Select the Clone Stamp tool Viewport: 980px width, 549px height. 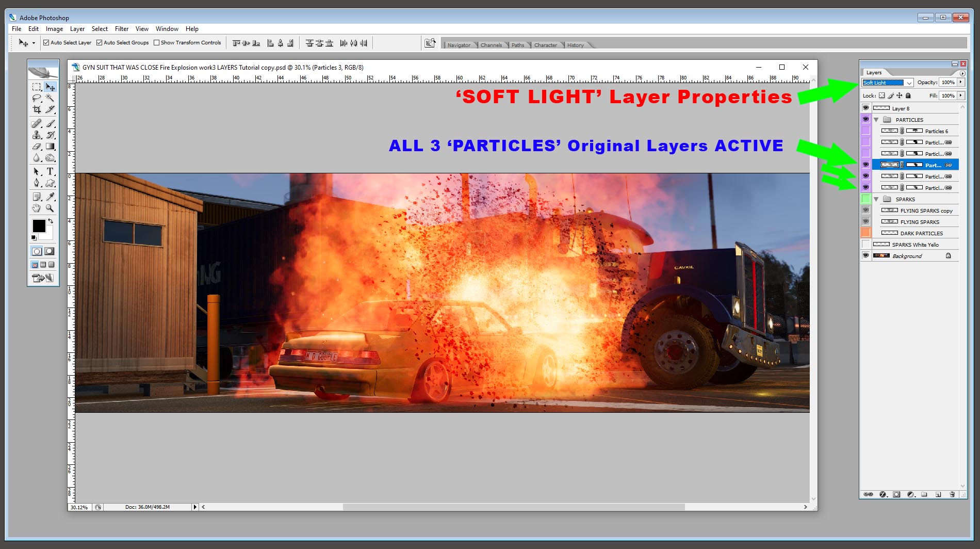point(37,135)
